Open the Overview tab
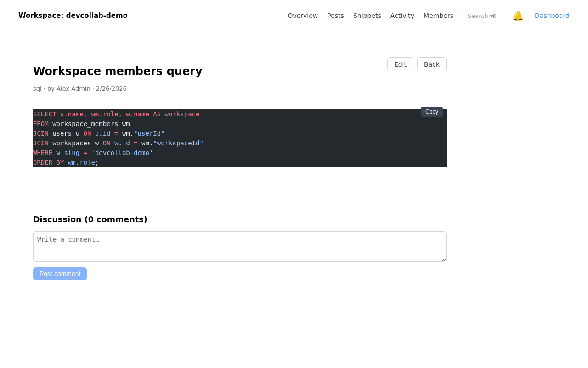Image resolution: width=588 pixels, height=368 pixels. click(303, 15)
